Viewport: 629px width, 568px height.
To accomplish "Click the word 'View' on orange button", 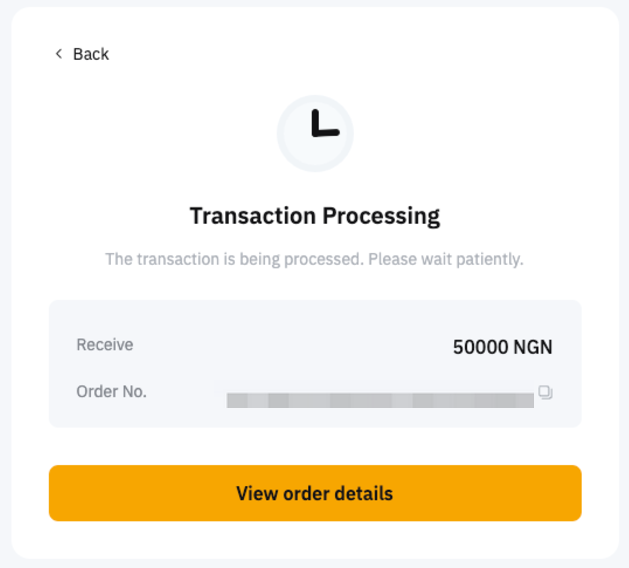I will click(x=255, y=493).
